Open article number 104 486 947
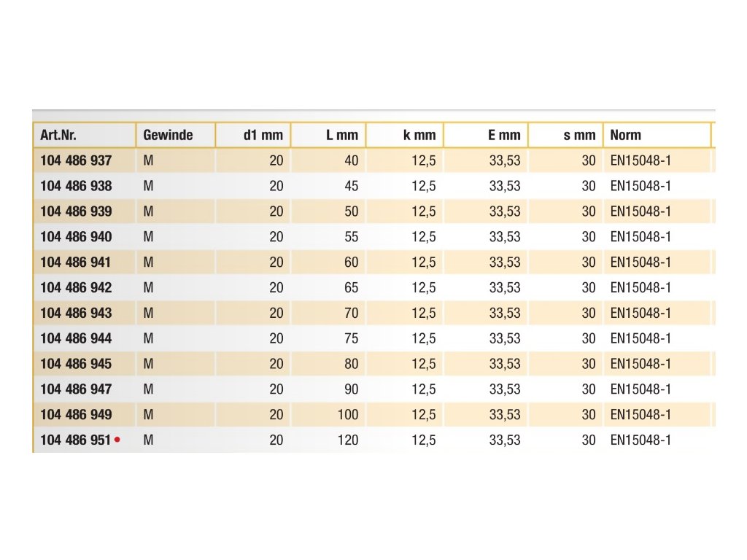This screenshot has height=560, width=747. tap(76, 389)
